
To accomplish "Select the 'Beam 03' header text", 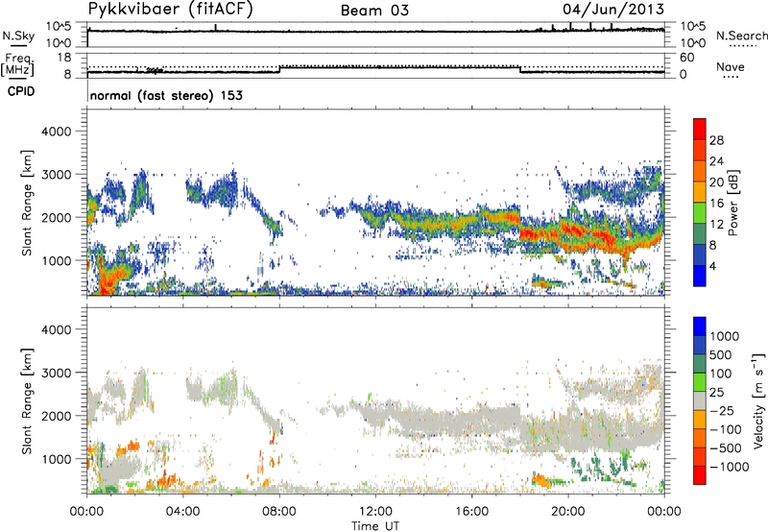I will pyautogui.click(x=374, y=11).
